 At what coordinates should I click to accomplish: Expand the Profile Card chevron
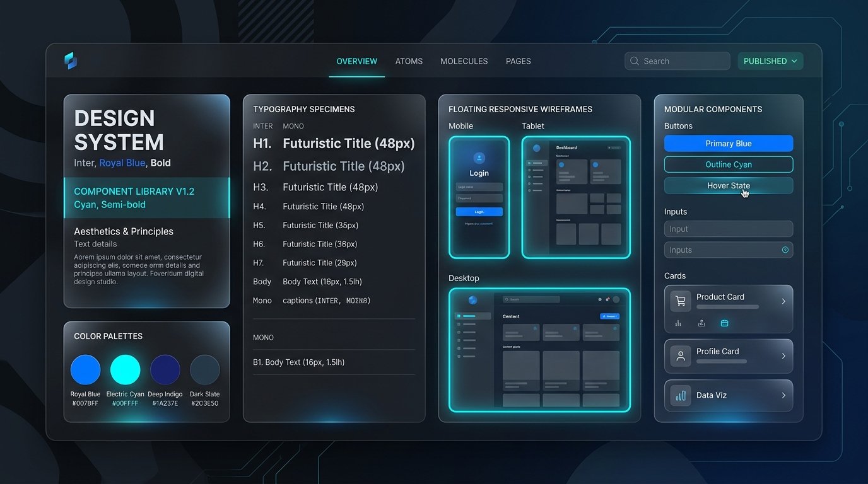(x=783, y=356)
